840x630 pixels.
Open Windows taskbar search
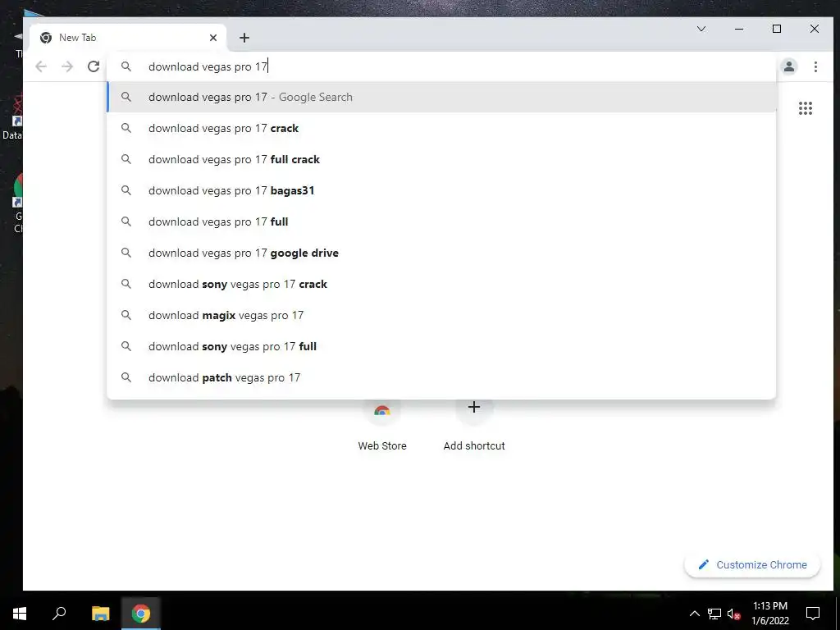(59, 614)
